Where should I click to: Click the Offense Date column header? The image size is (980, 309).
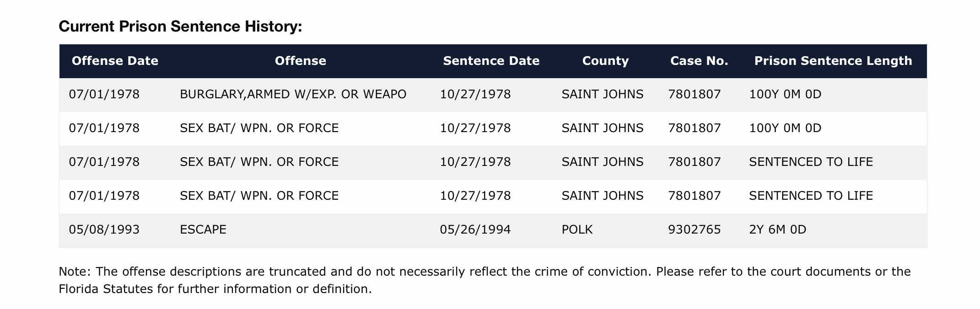click(115, 61)
